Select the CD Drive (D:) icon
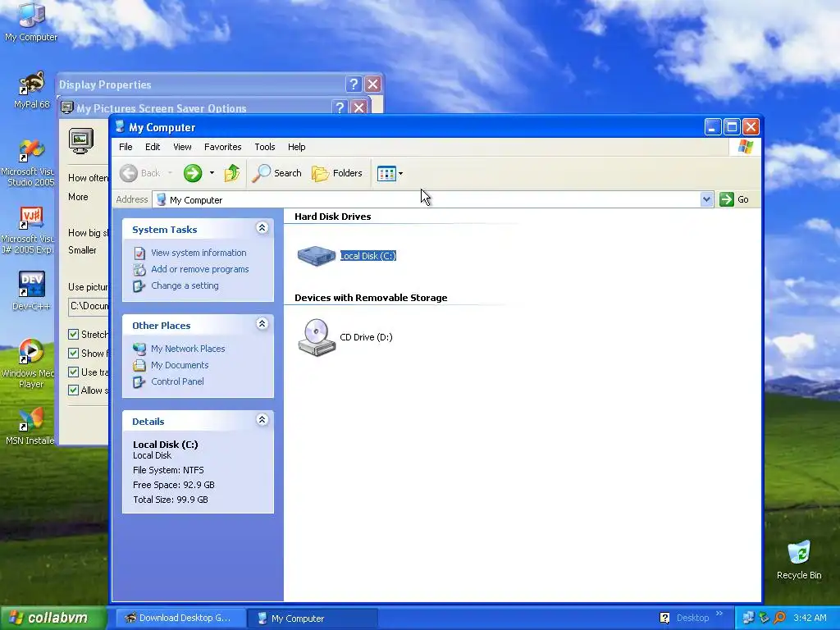The width and height of the screenshot is (840, 630). coord(316,337)
